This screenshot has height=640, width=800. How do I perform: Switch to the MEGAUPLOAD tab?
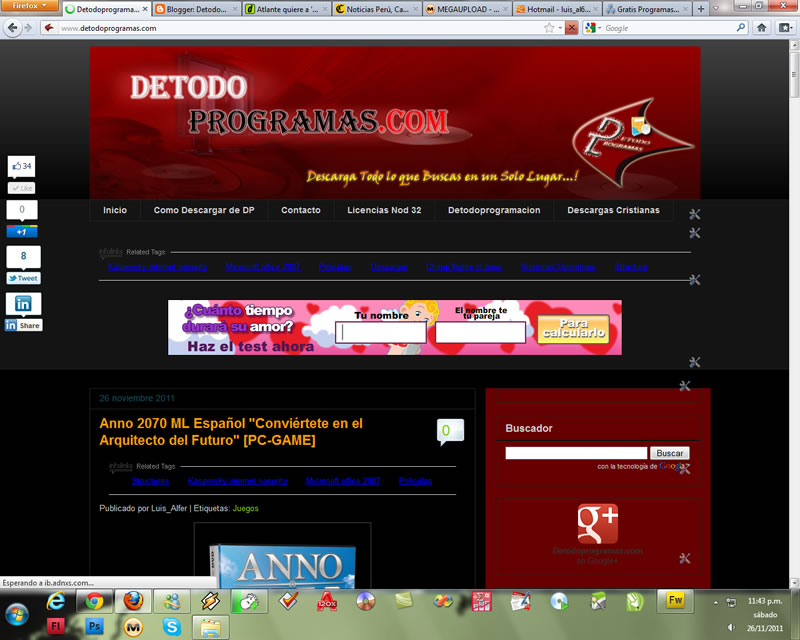click(467, 9)
